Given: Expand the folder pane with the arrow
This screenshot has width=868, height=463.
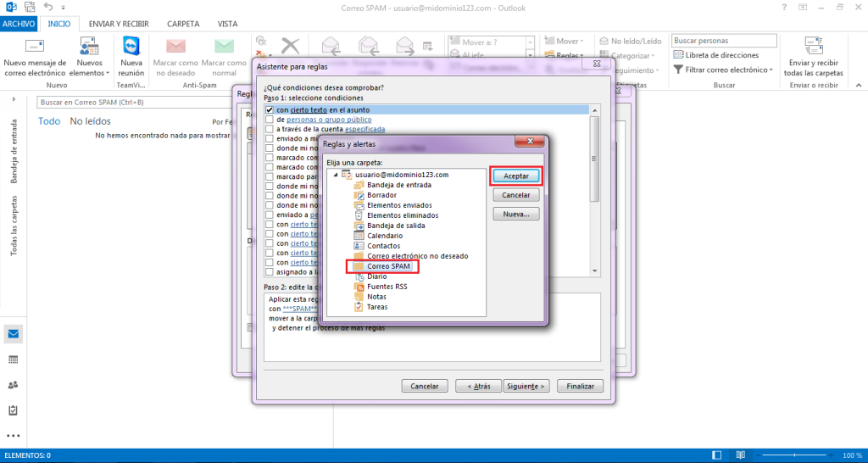Looking at the screenshot, I should (x=14, y=99).
